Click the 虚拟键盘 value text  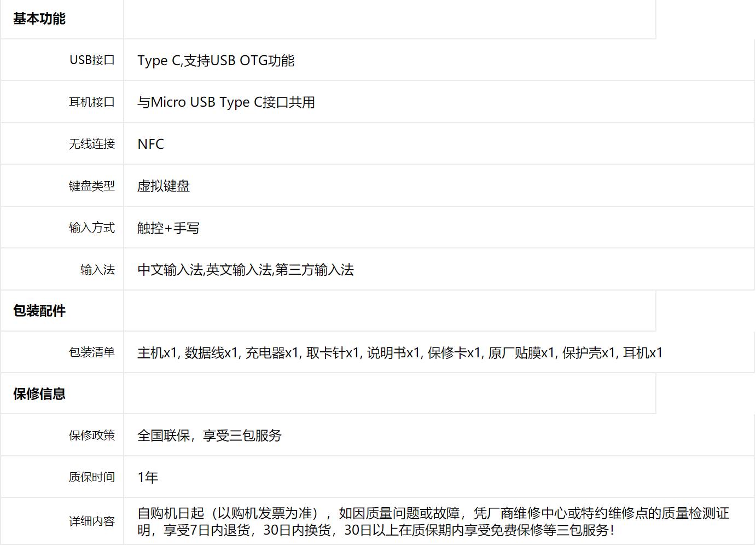click(x=163, y=185)
